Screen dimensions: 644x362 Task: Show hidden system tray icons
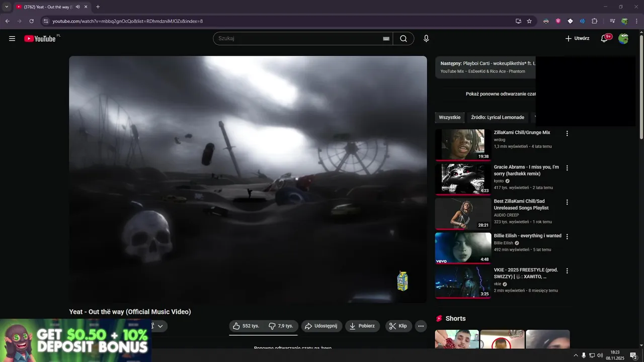pyautogui.click(x=576, y=355)
